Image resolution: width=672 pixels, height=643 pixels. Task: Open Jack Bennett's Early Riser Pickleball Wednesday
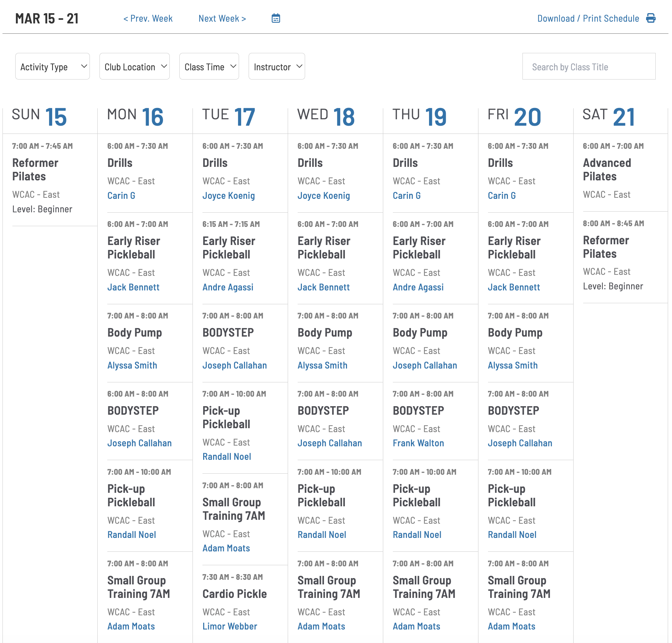(324, 287)
